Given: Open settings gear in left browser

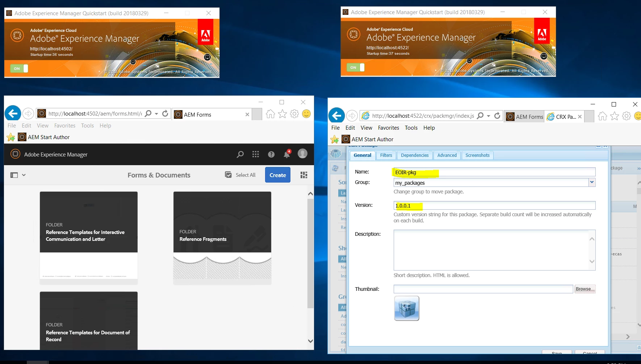Looking at the screenshot, I should pos(294,114).
